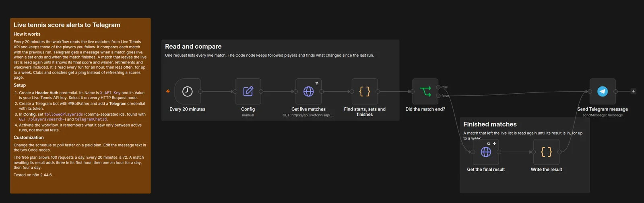Open the Get the final result HTTP node
Screen dimensions: 644x203
[x=486, y=152]
